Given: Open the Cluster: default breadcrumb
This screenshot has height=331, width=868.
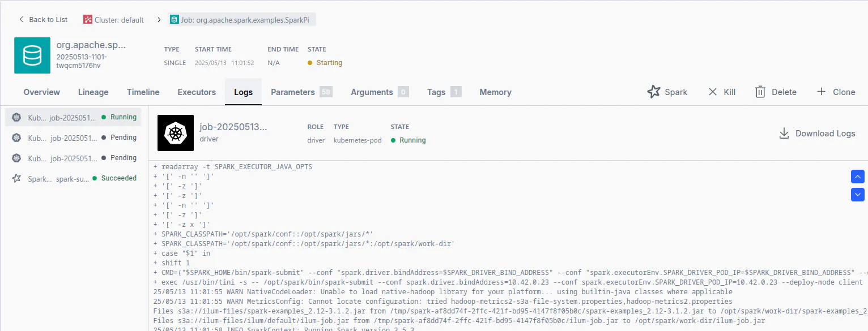Looking at the screenshot, I should [114, 20].
